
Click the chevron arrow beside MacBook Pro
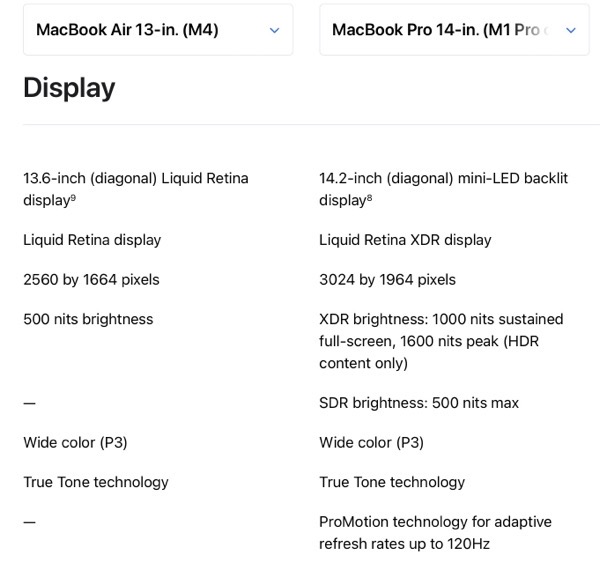point(571,30)
